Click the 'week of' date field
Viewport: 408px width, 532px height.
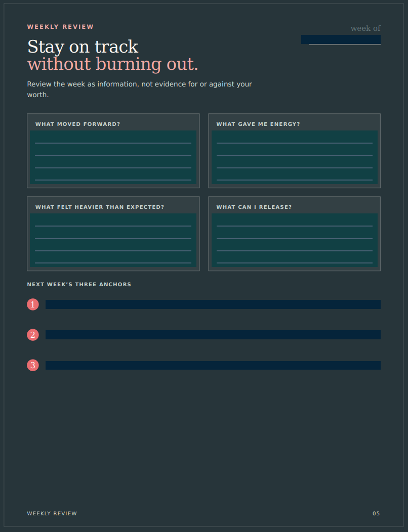coord(341,39)
